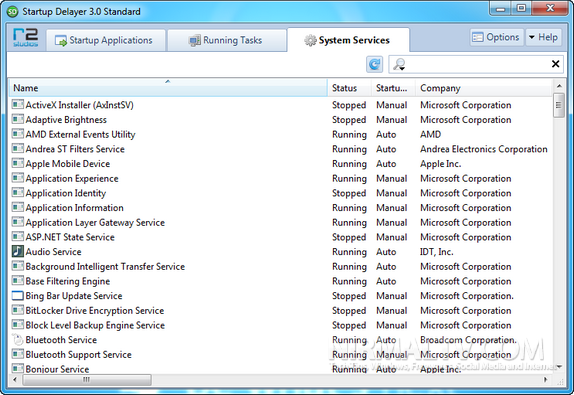Select the System Services tab
Image resolution: width=574 pixels, height=395 pixels.
[348, 40]
